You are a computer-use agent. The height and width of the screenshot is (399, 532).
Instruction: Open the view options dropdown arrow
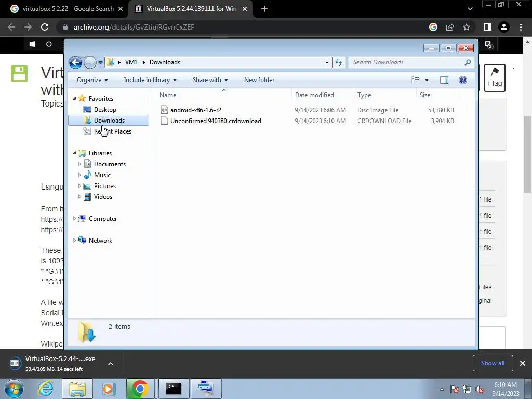coord(427,80)
